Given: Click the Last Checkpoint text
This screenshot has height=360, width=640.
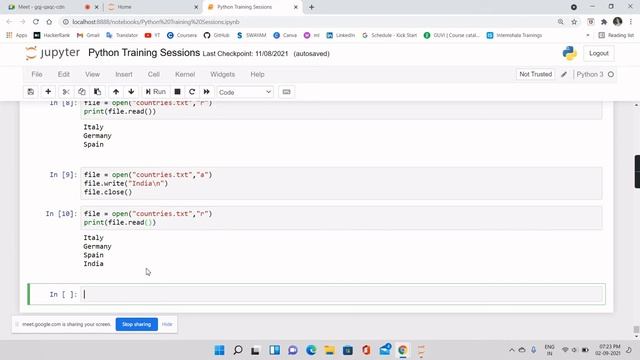Looking at the screenshot, I should (245, 53).
